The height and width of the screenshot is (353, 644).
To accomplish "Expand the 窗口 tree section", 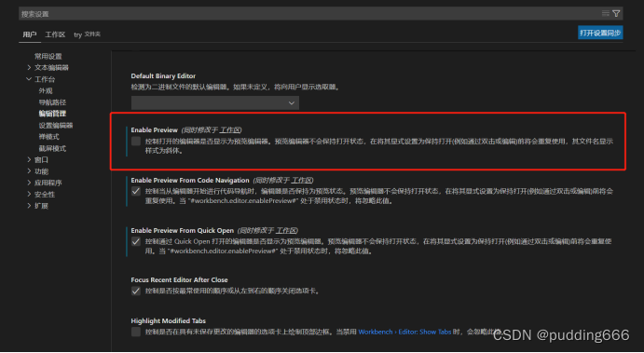I will [29, 159].
